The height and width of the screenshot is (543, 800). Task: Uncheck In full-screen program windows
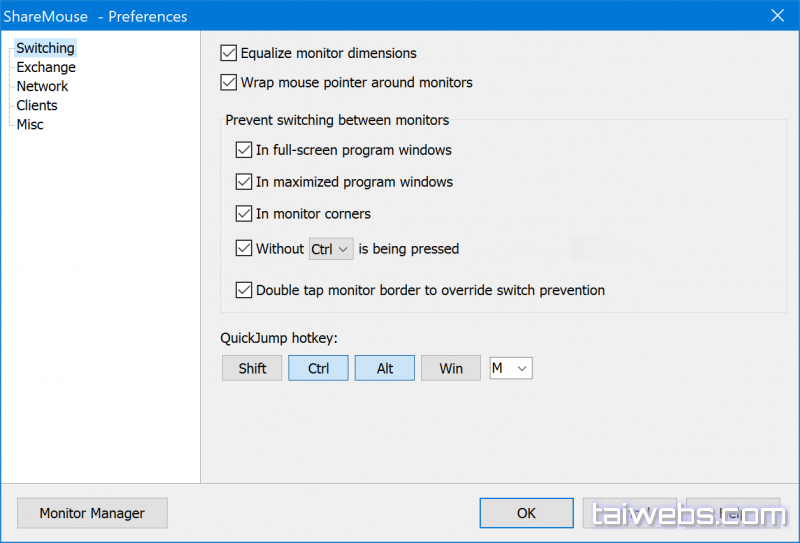tap(244, 150)
